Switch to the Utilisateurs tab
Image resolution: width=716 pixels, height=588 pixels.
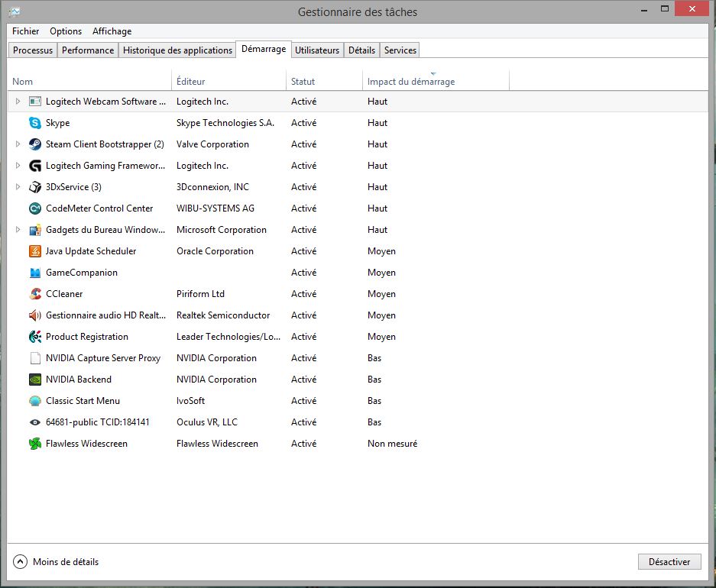tap(317, 50)
